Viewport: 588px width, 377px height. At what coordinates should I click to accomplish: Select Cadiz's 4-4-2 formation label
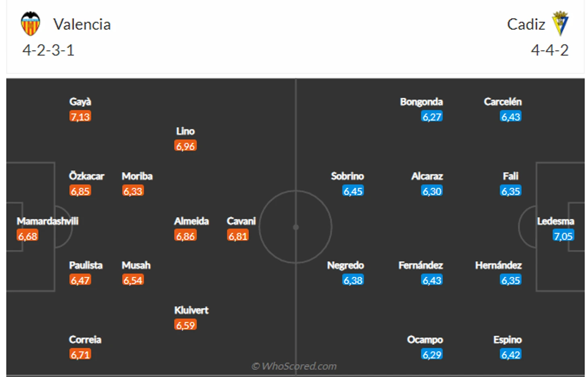(x=550, y=50)
